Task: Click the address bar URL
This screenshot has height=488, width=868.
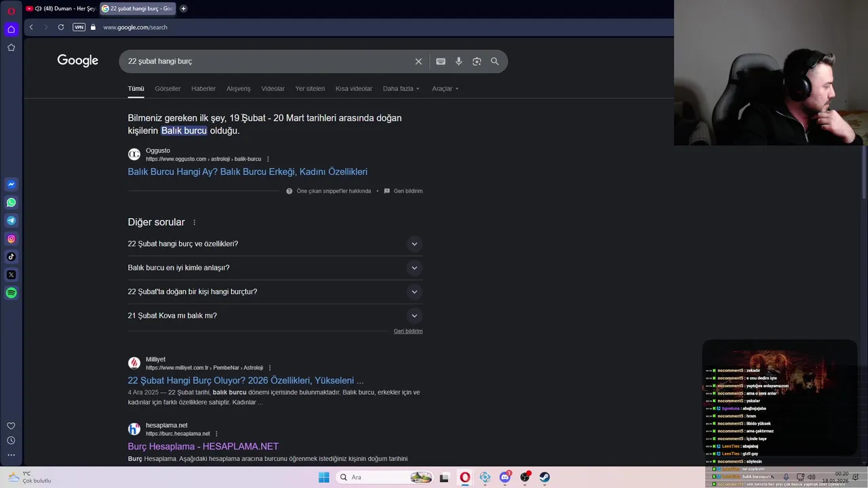Action: pos(135,27)
